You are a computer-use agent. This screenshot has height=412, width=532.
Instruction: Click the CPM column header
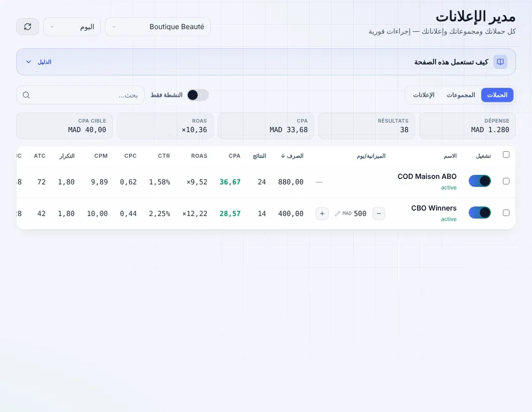pos(101,156)
